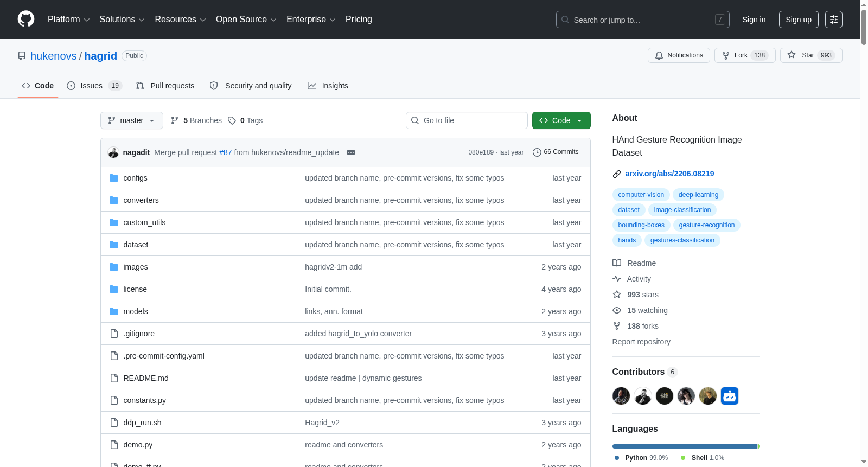The height and width of the screenshot is (467, 868).
Task: Select the deep-learning topic tag
Action: pos(698,195)
